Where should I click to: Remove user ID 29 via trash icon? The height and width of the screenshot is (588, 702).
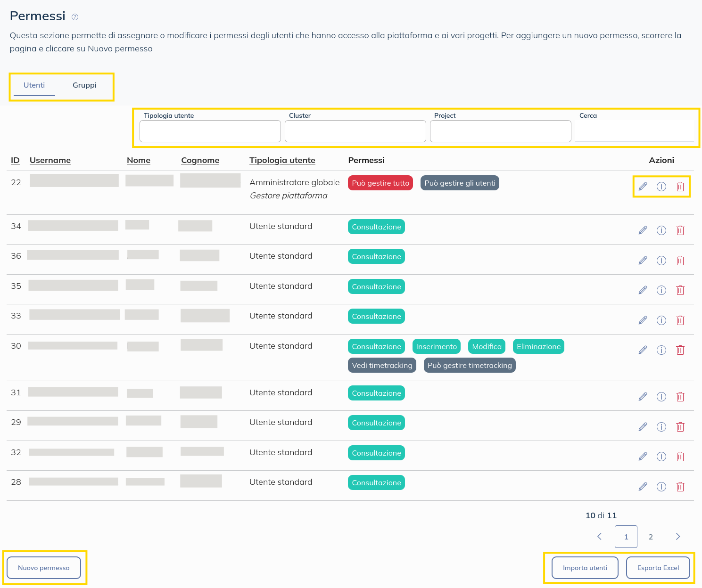click(x=680, y=427)
